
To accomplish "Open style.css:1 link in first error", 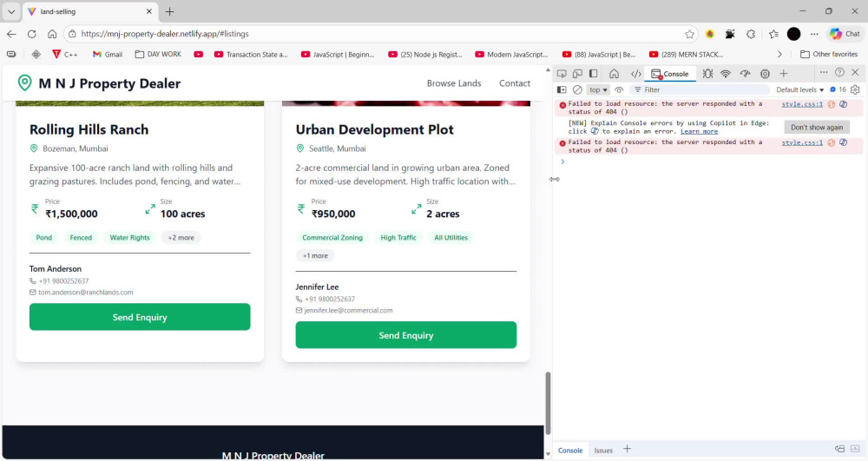I will pos(802,104).
